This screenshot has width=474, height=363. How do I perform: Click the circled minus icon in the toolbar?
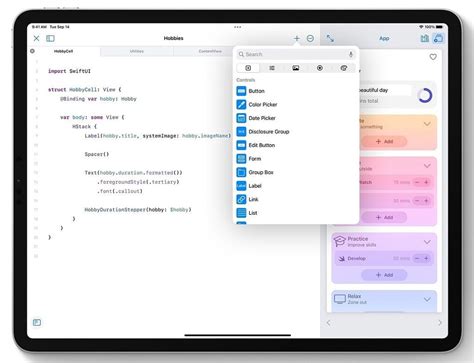click(x=310, y=38)
